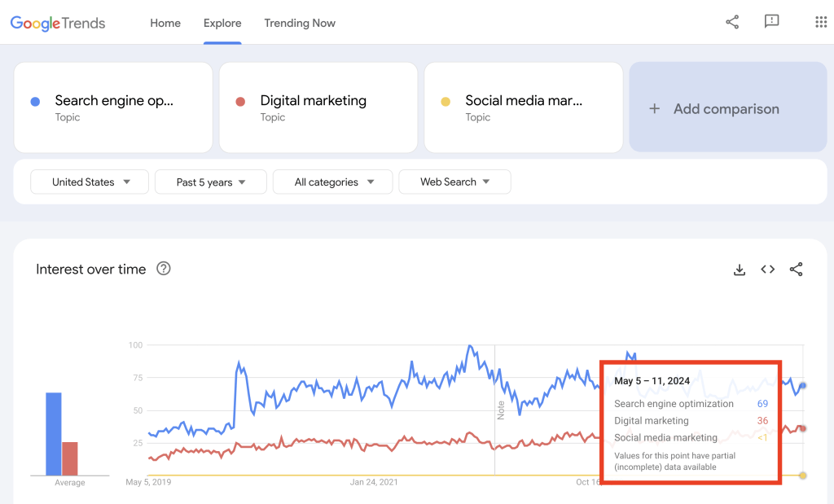The width and height of the screenshot is (834, 504).
Task: Edit the Search engine optimization topic card
Action: coord(113,107)
